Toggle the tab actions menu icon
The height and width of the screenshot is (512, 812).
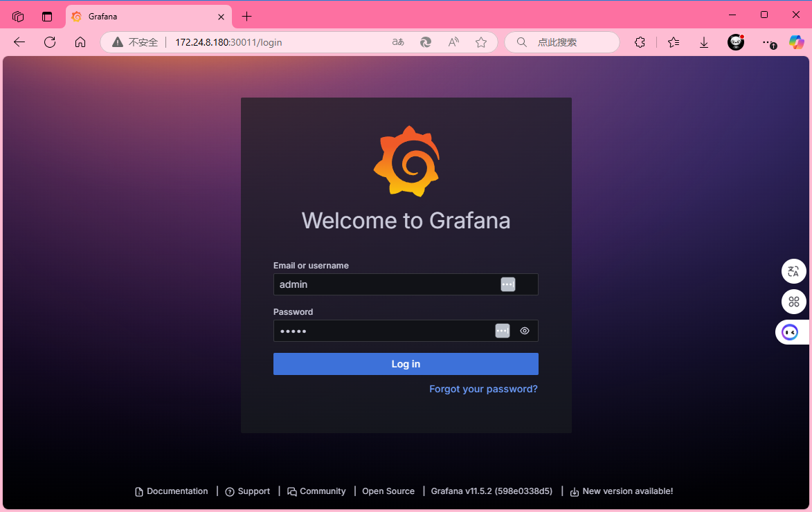tap(47, 17)
